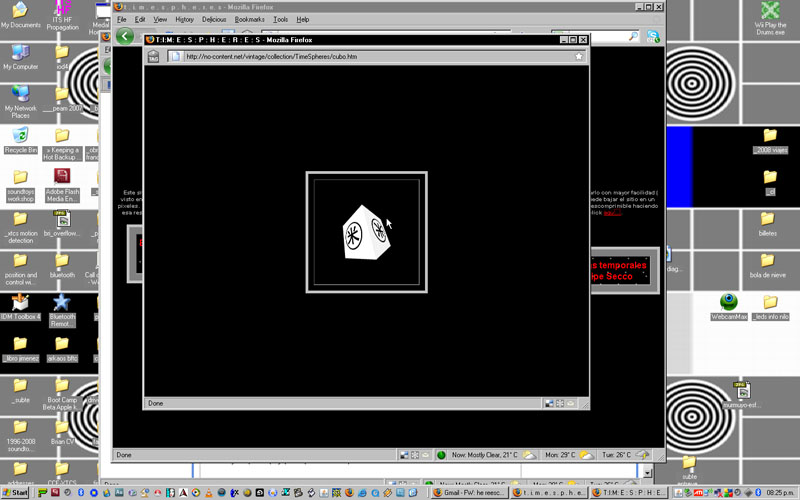The height and width of the screenshot is (500, 800).
Task: Click the TAG icon beside the URL
Action: tap(154, 57)
